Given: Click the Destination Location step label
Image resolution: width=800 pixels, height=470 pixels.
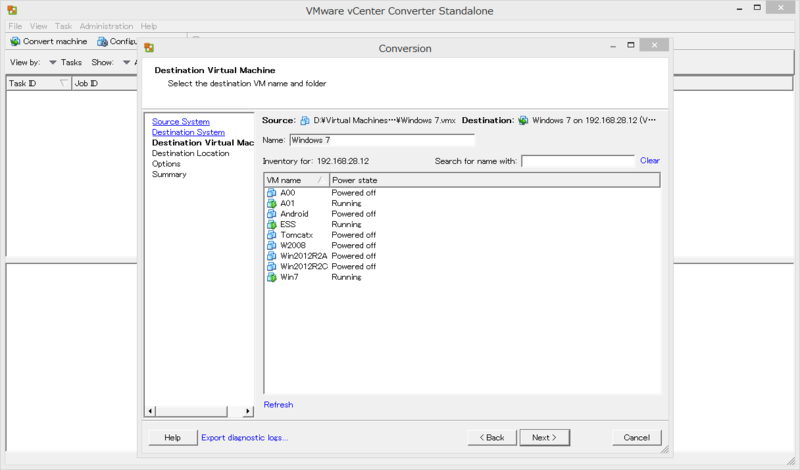Looking at the screenshot, I should (x=190, y=153).
